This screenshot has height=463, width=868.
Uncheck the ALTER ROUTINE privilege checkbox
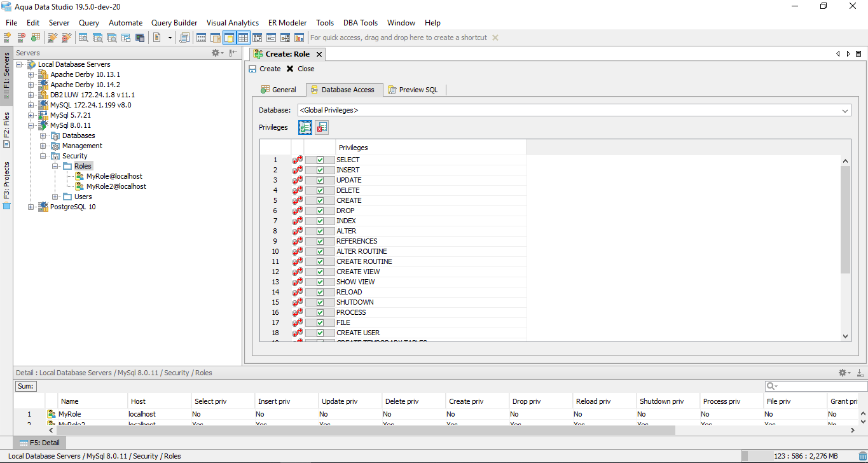(x=320, y=251)
